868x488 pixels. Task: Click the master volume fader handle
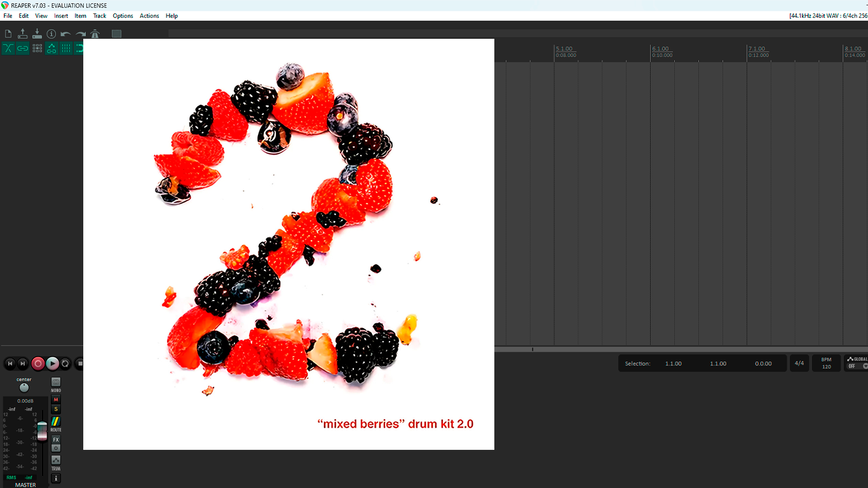pyautogui.click(x=42, y=431)
